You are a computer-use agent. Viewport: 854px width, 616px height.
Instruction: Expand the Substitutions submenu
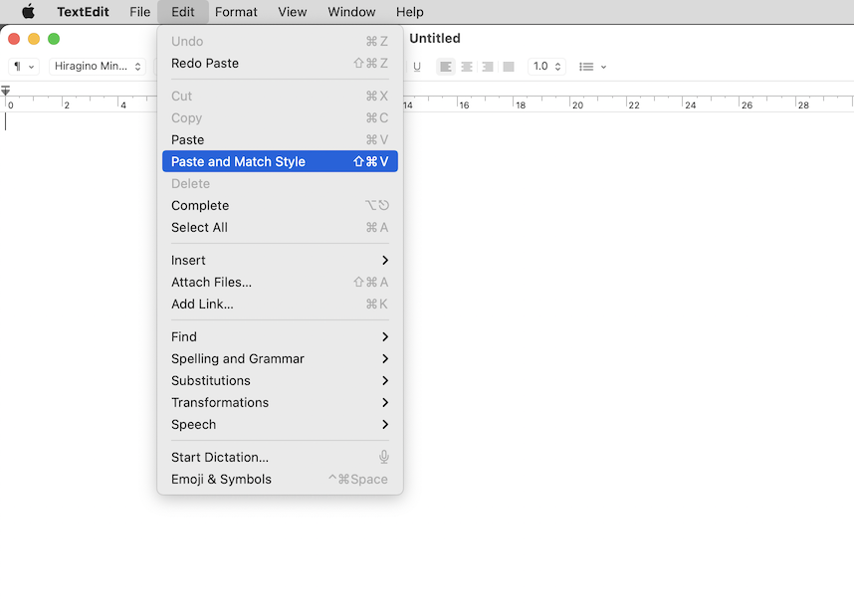coord(280,381)
